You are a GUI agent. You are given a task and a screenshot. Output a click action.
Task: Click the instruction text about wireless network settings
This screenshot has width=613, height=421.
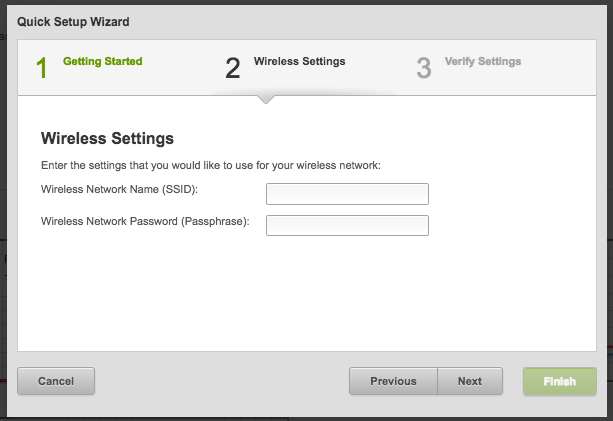tap(211, 165)
